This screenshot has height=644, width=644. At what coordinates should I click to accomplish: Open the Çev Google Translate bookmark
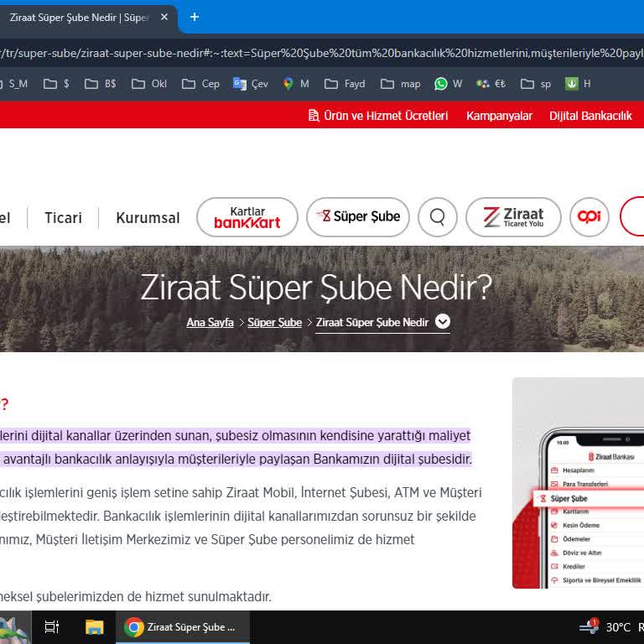(x=251, y=84)
